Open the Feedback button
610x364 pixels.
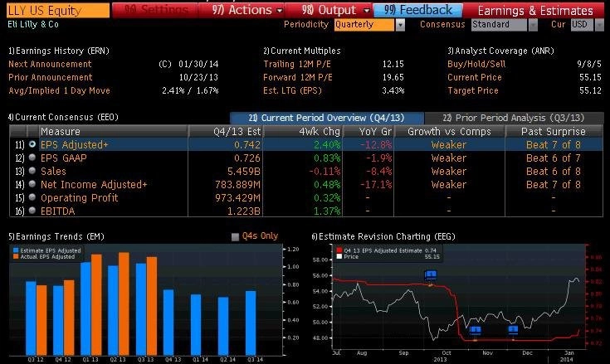tap(418, 10)
